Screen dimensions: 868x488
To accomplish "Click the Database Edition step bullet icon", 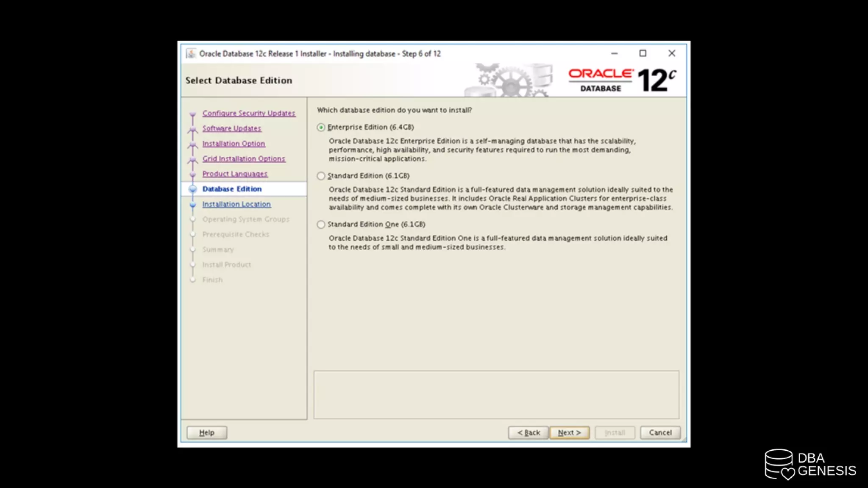I will [193, 189].
